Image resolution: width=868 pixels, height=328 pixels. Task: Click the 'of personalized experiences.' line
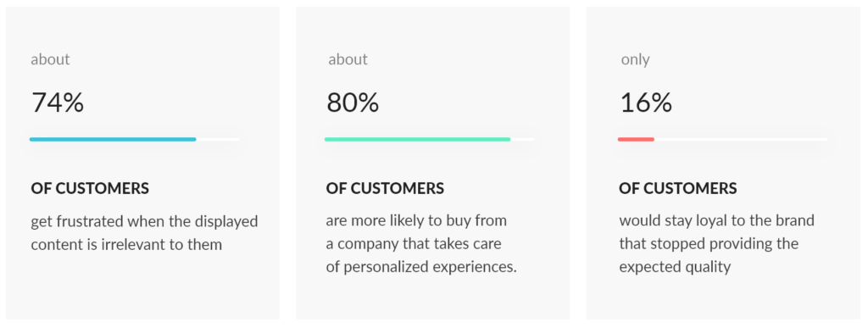click(421, 267)
